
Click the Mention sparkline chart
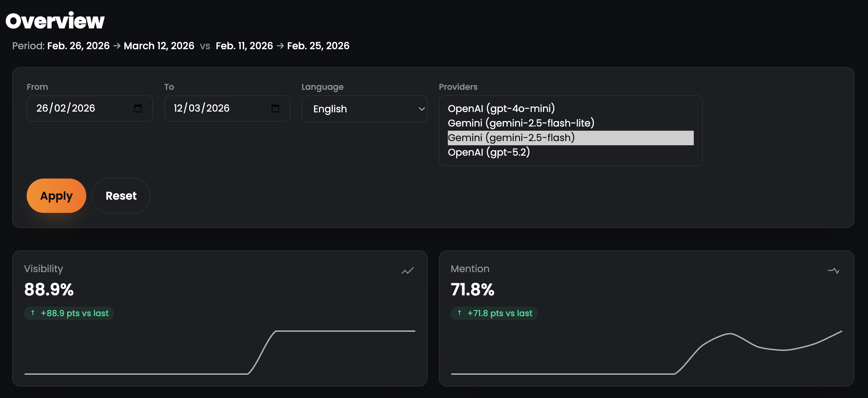pyautogui.click(x=646, y=352)
